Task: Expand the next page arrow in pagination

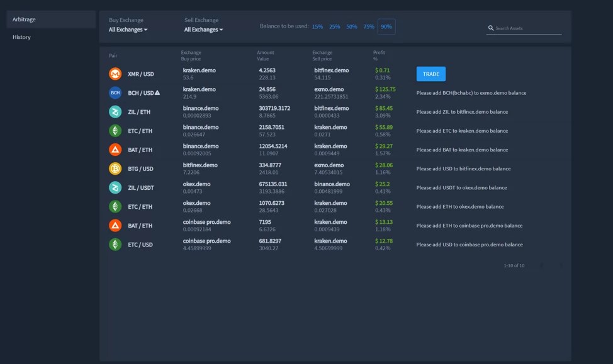Action: tap(562, 265)
